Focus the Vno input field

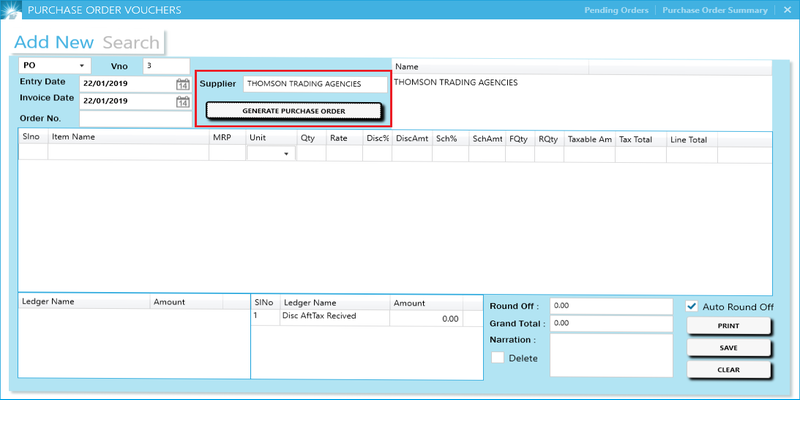tap(166, 66)
